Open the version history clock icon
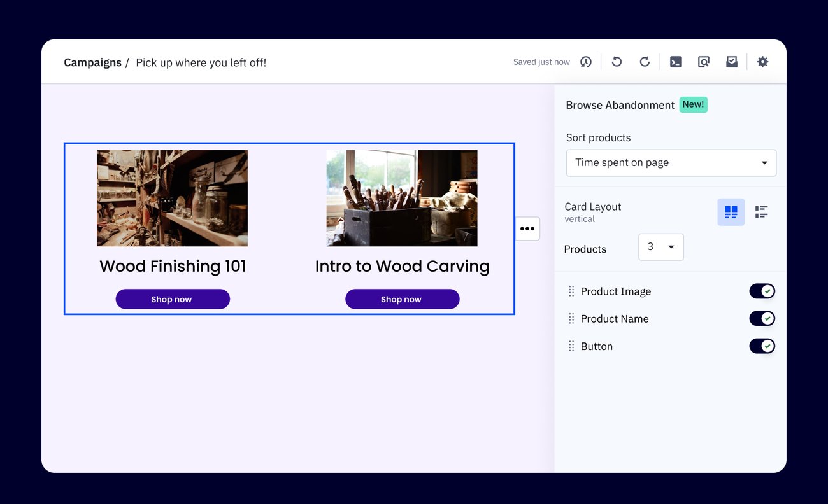Screen dimensions: 828x504 [586, 62]
